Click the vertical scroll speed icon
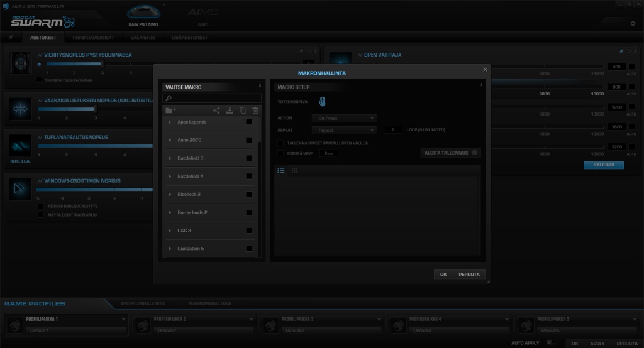 [x=20, y=63]
